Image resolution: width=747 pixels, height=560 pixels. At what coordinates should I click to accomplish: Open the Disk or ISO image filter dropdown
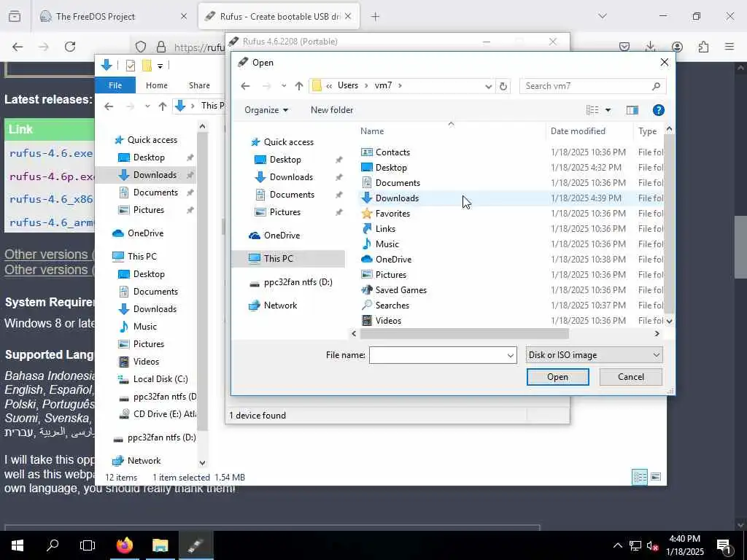pos(594,355)
